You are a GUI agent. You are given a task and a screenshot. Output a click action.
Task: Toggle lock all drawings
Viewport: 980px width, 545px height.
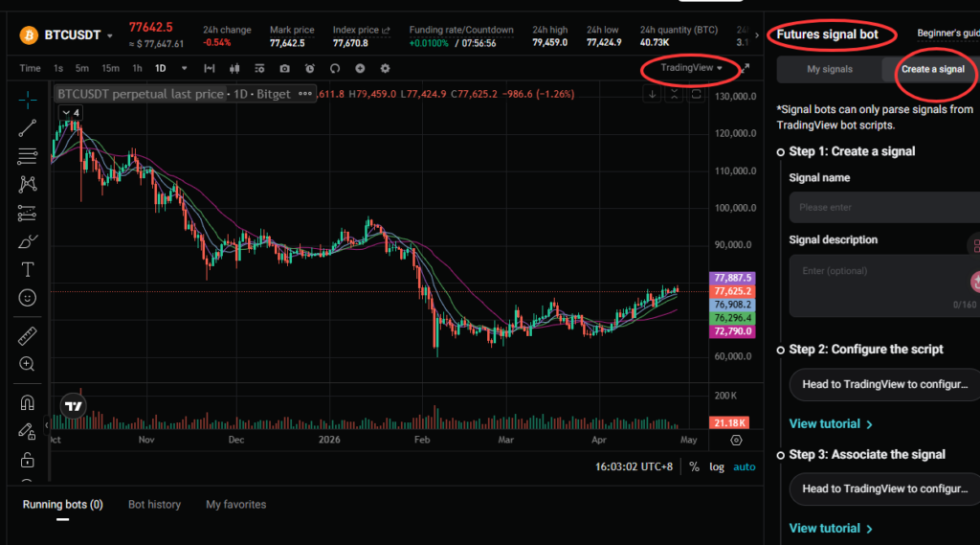(27, 460)
